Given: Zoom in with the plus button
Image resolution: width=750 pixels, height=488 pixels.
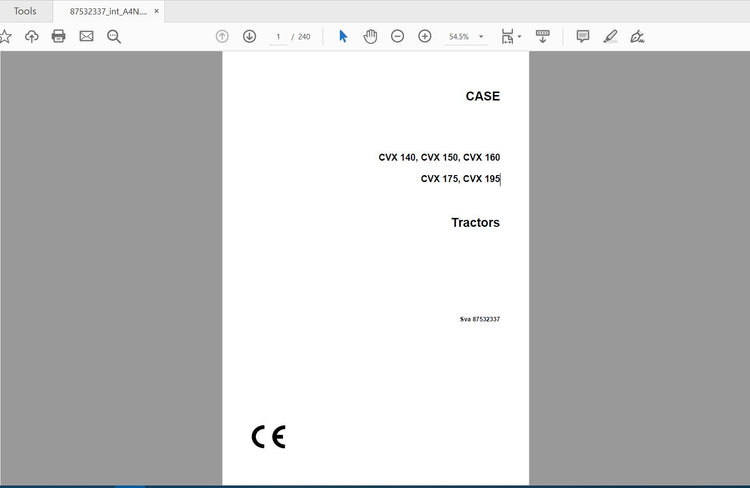Looking at the screenshot, I should tap(425, 36).
